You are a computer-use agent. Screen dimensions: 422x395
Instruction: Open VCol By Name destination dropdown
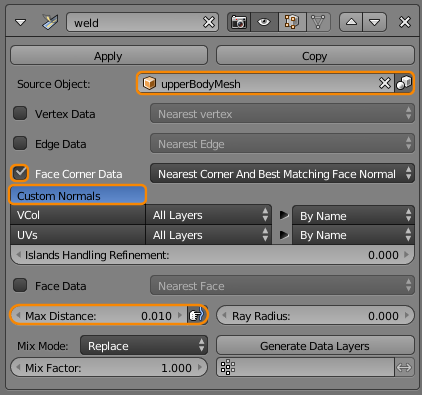coord(353,216)
